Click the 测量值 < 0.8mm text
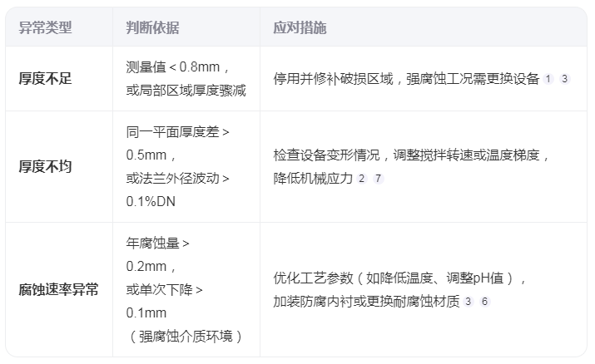Viewport: 595px width, 364px height. click(x=178, y=67)
